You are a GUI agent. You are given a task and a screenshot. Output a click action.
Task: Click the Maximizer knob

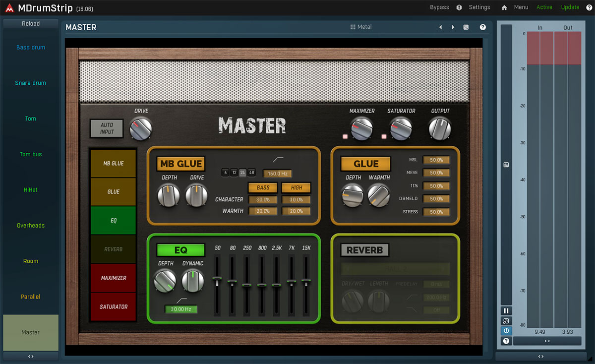362,129
